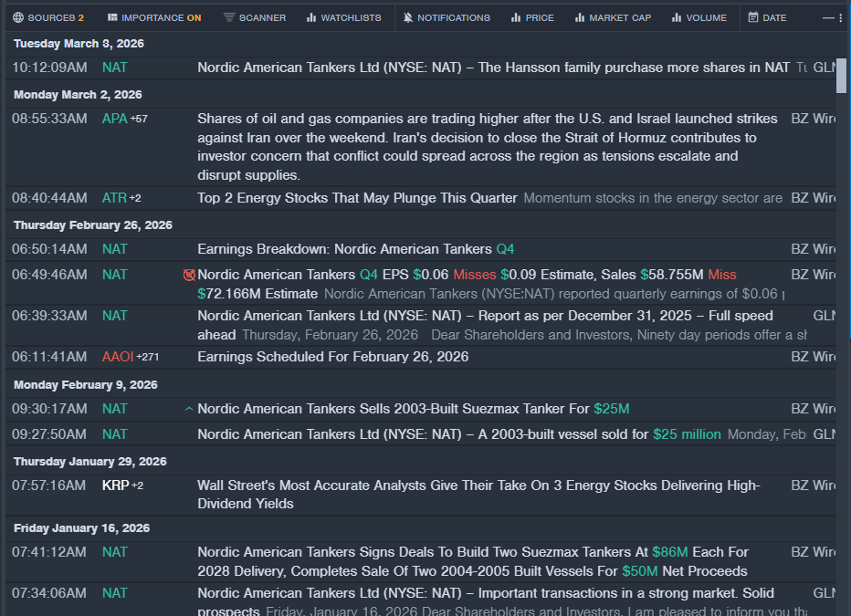Open the Hansson family purchase headline
851x616 pixels.
[493, 68]
